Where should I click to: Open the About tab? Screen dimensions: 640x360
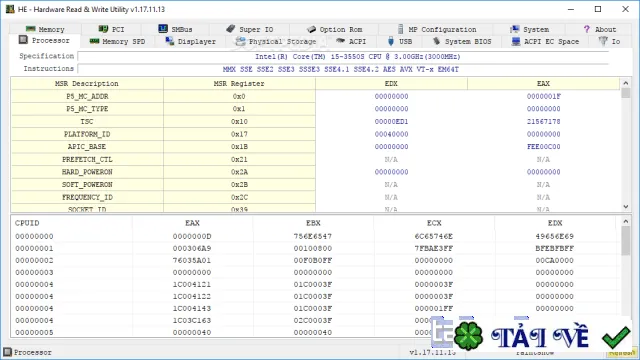pos(600,29)
